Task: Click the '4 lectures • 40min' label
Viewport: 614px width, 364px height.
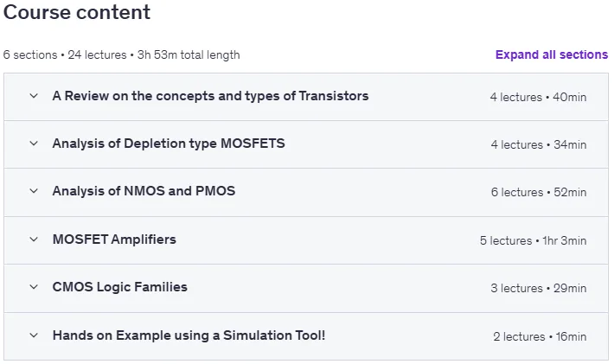Action: (x=538, y=97)
